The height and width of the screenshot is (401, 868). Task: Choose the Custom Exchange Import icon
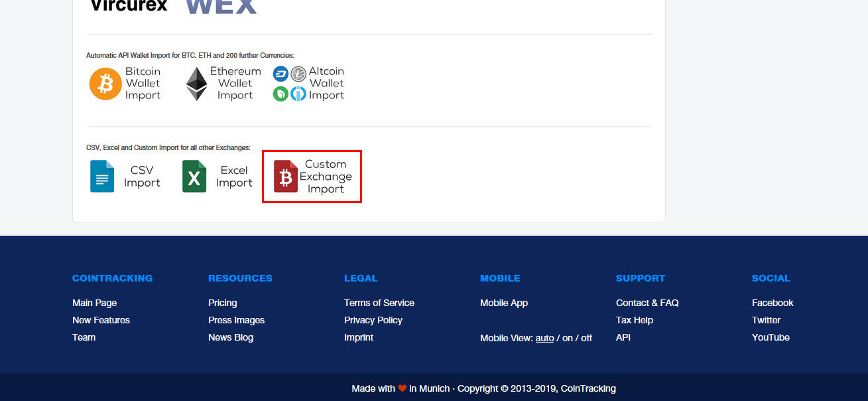coord(286,177)
